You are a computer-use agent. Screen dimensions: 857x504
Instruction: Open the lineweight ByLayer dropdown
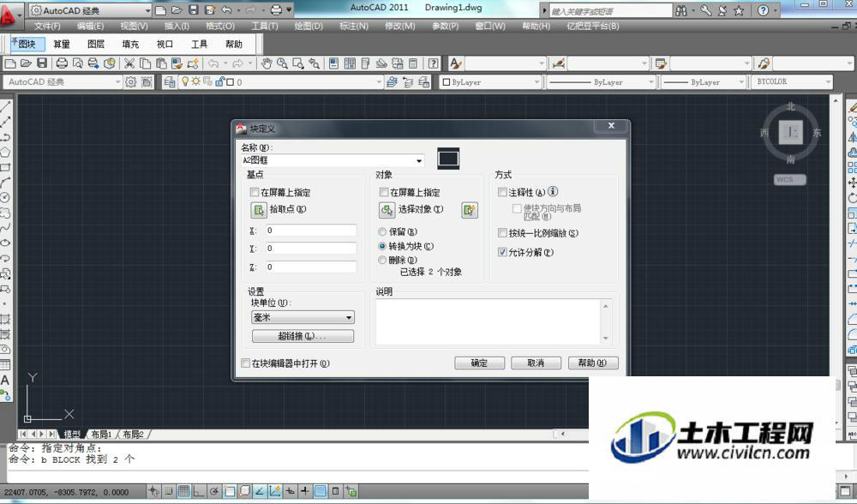point(703,82)
